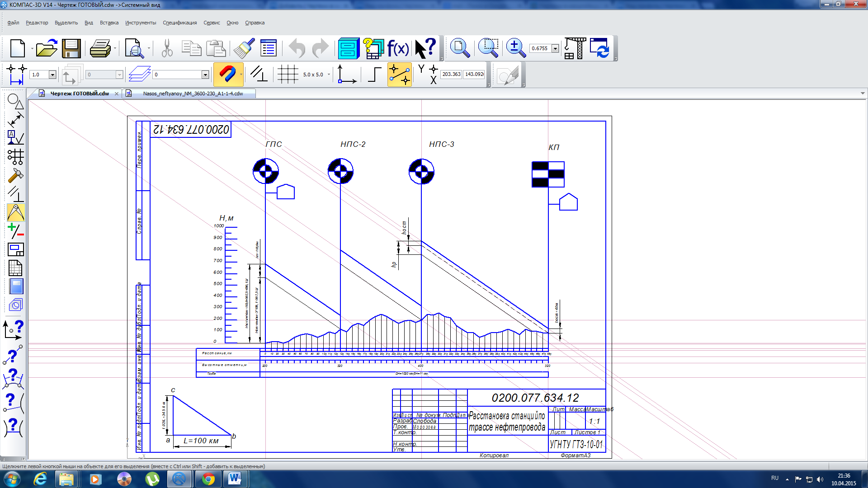
Task: Open the Спецификация menu
Action: click(x=179, y=23)
